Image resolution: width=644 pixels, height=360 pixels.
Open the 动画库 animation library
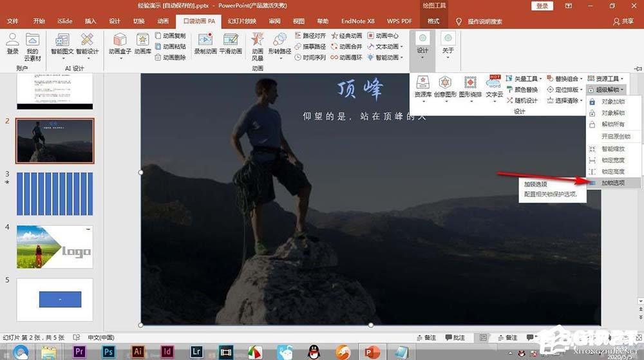pos(142,44)
